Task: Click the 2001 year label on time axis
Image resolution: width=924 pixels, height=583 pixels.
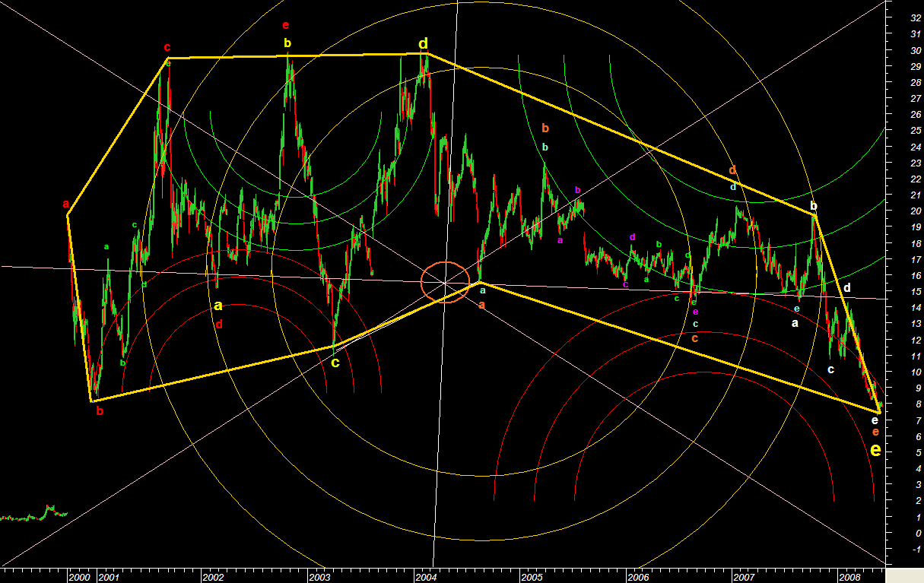Action: click(108, 578)
